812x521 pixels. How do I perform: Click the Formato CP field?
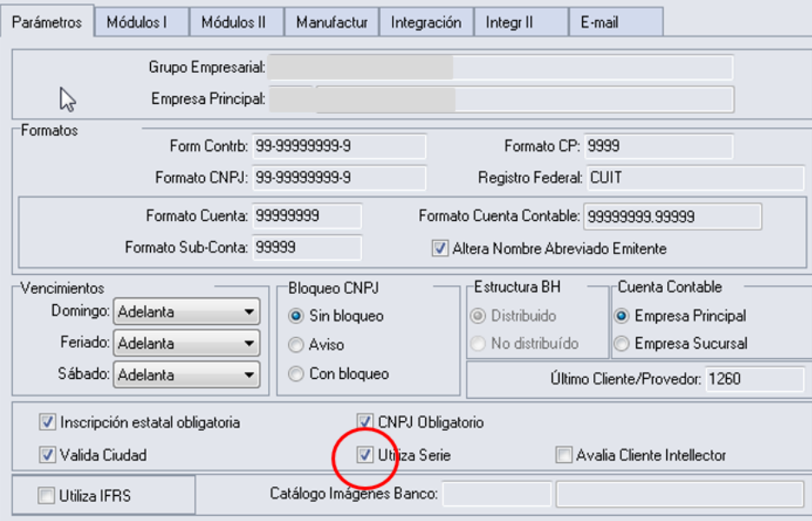coord(658,147)
